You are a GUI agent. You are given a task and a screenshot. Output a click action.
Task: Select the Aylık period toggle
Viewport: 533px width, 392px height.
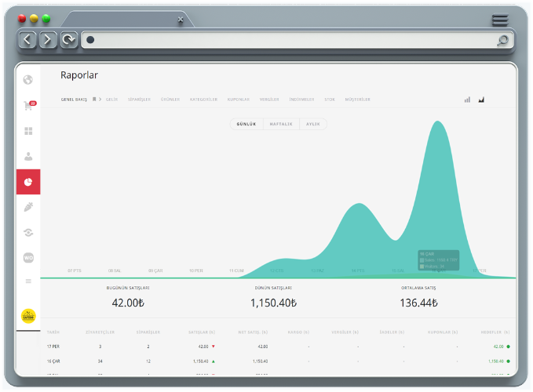click(313, 124)
